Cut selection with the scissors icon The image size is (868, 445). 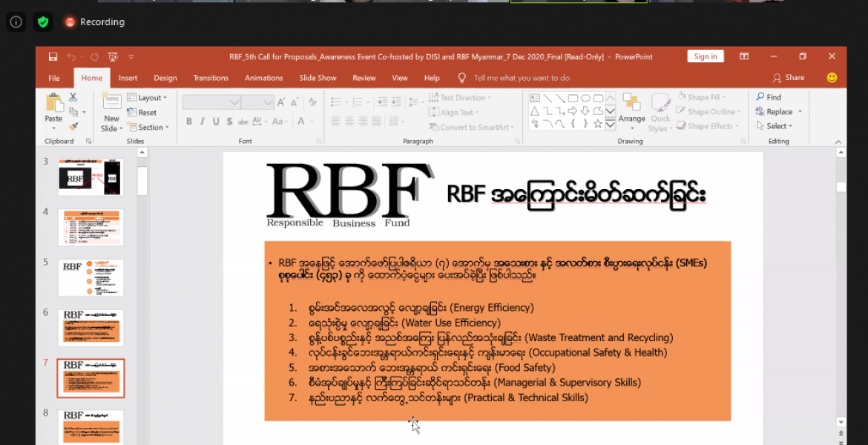73,97
